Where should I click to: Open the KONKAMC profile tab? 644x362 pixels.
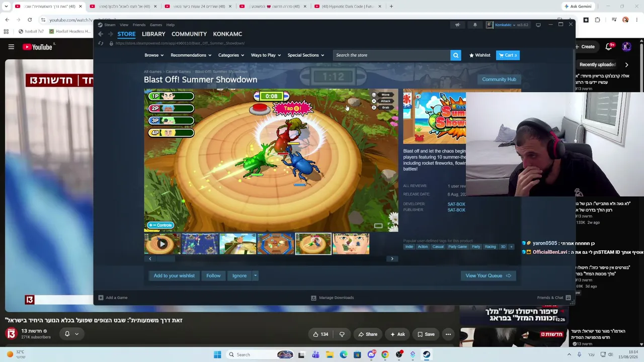coord(227,34)
